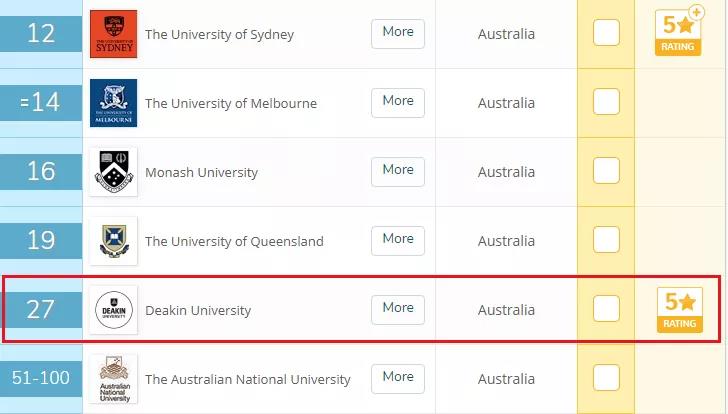This screenshot has width=728, height=414.
Task: Expand More details for Deakin University
Action: tap(398, 308)
